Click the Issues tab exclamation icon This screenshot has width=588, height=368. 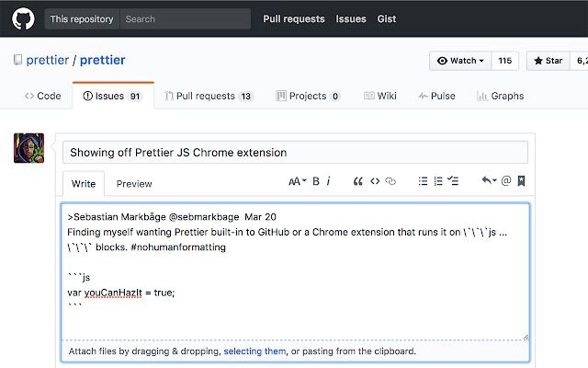tap(87, 96)
